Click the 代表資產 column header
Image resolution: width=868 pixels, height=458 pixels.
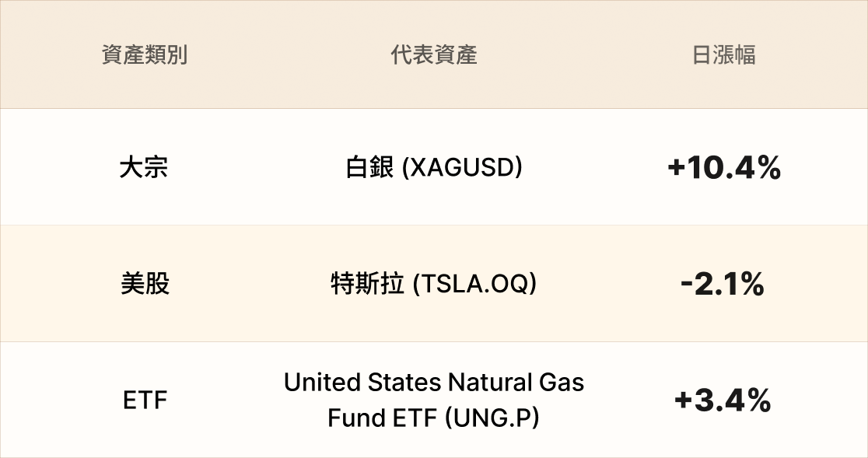[x=434, y=55]
